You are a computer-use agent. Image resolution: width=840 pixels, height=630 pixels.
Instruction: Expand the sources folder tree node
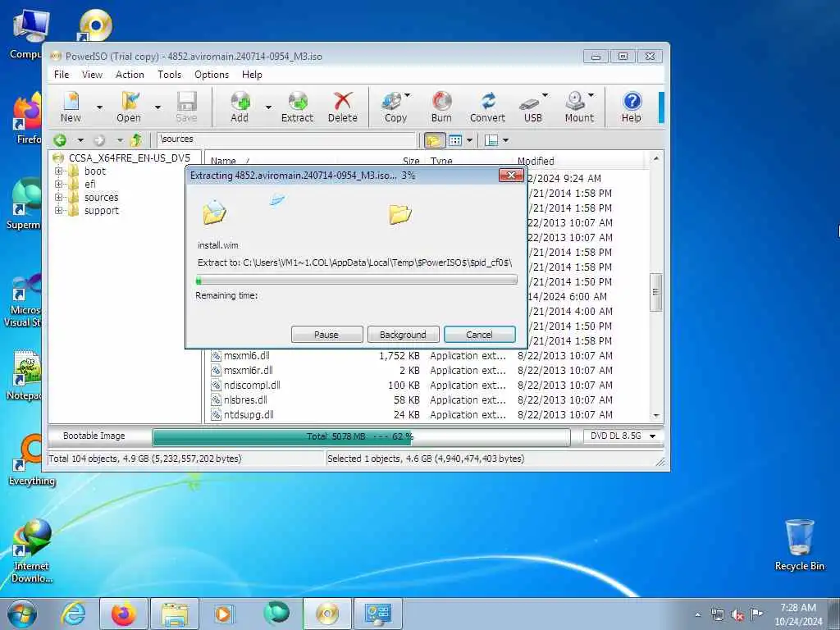tap(59, 197)
